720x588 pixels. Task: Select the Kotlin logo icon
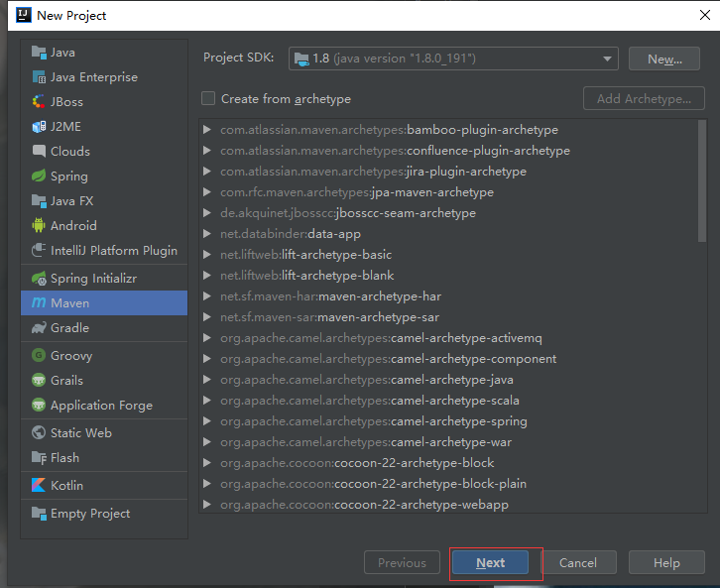pyautogui.click(x=40, y=486)
